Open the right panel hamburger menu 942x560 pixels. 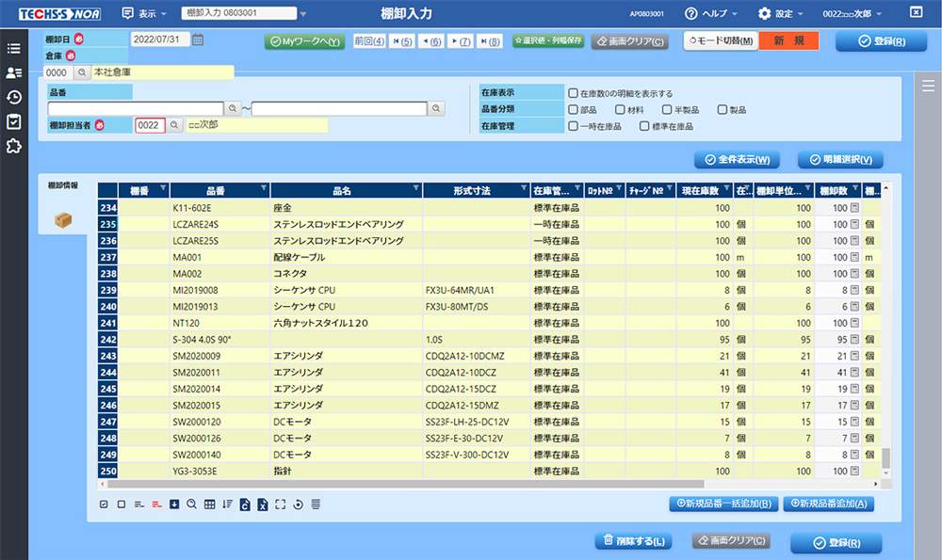(x=928, y=86)
